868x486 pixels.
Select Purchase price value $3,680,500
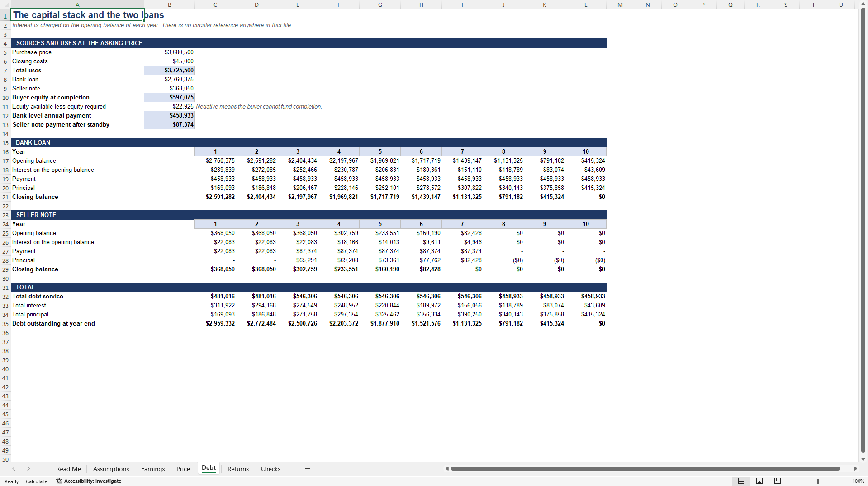(x=170, y=52)
